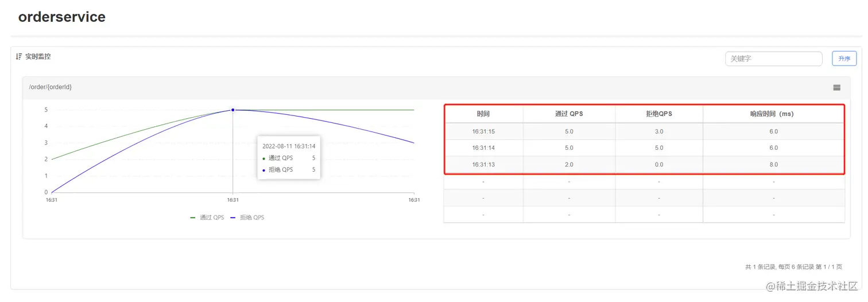Select the 16:31:15 time cell
The image size is (868, 302).
(483, 131)
